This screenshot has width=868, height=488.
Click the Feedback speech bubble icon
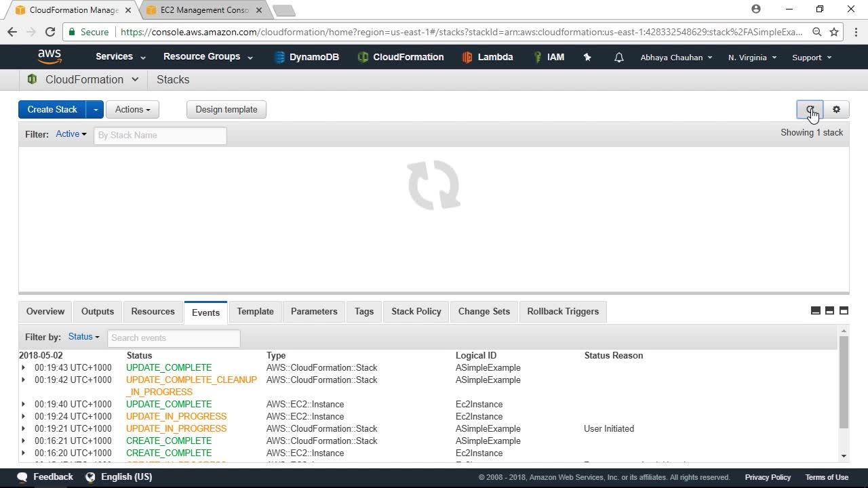pyautogui.click(x=22, y=477)
